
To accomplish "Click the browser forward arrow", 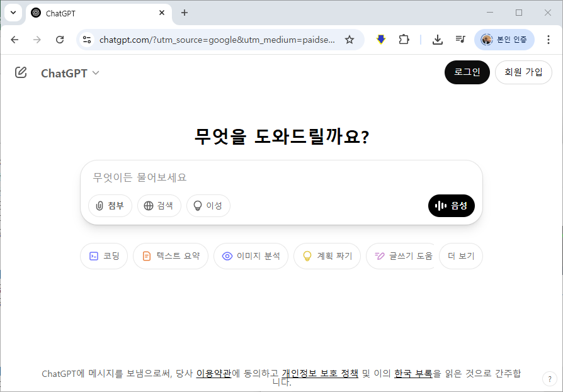I will click(37, 40).
